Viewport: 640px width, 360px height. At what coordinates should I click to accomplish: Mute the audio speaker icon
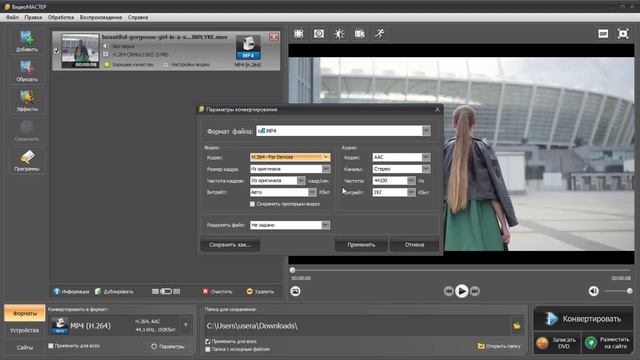pos(593,291)
